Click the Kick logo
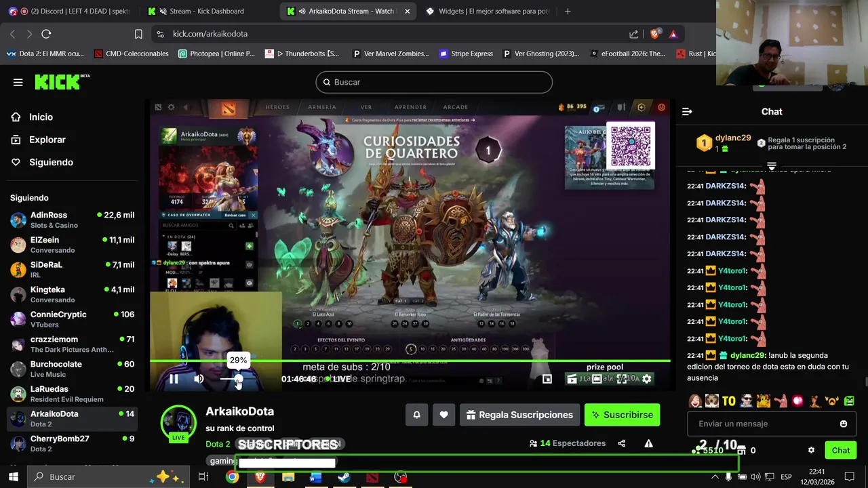The image size is (868, 488). (62, 82)
